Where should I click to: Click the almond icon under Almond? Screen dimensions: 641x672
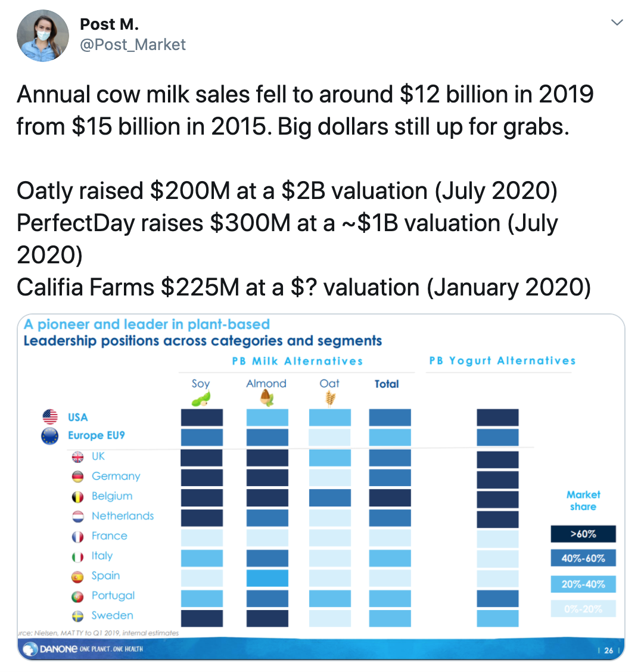click(x=266, y=398)
